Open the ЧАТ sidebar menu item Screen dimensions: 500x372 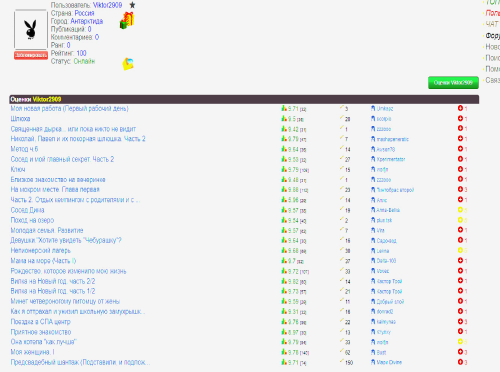[x=492, y=24]
